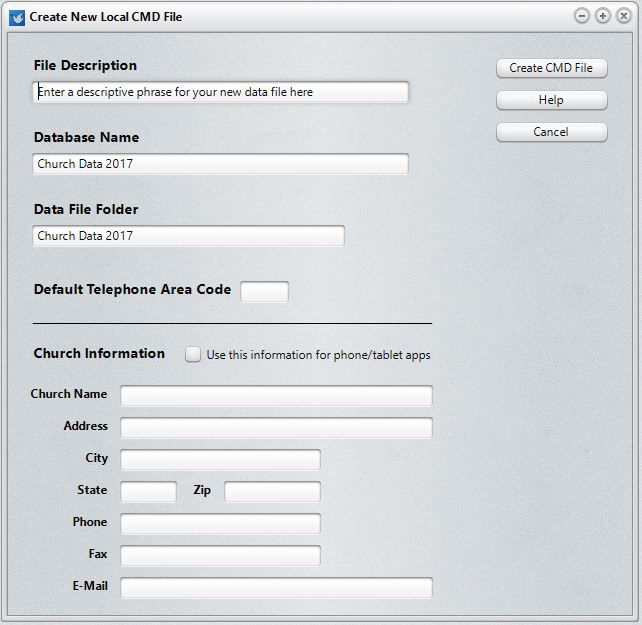
Task: Click the E-Mail label
Action: click(x=90, y=586)
